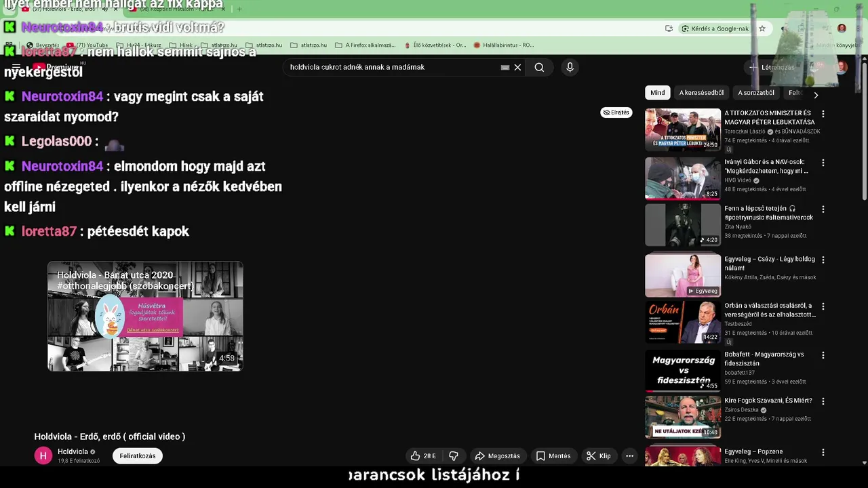
Task: Clear the YouTube search box text
Action: tap(517, 67)
